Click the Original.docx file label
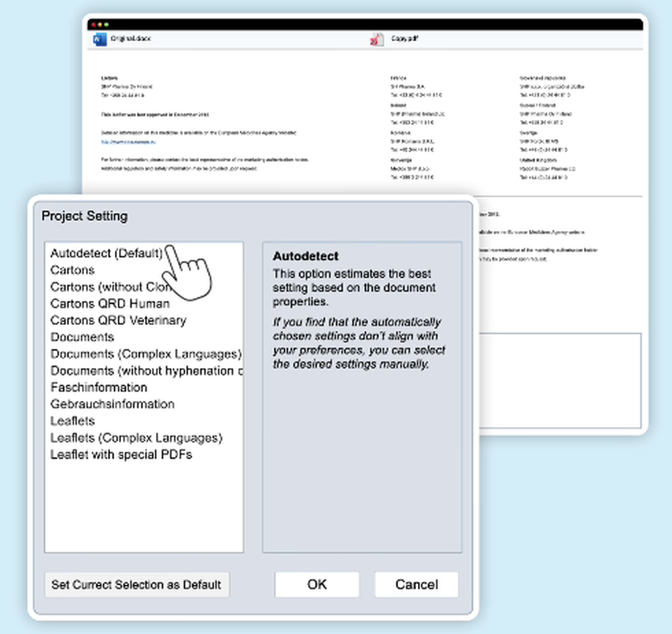Viewport: 672px width, 634px height. (x=131, y=38)
